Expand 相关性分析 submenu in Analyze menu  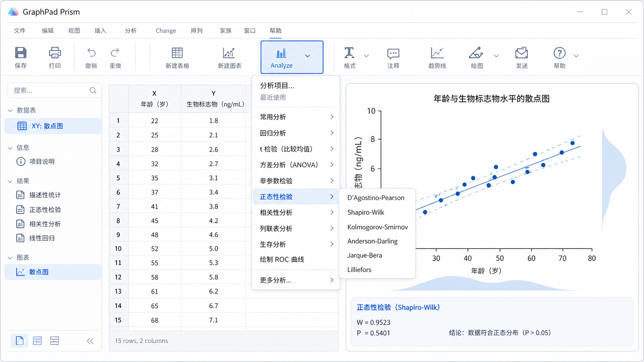click(296, 212)
